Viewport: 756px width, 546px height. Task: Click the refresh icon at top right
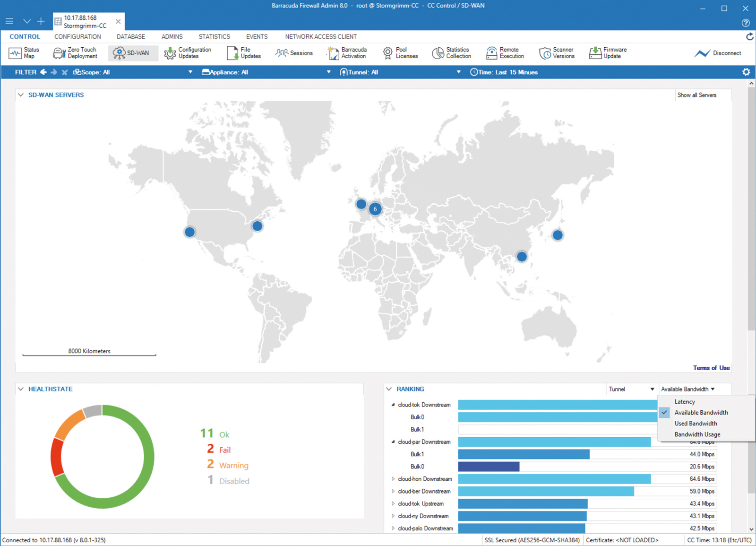tap(749, 36)
